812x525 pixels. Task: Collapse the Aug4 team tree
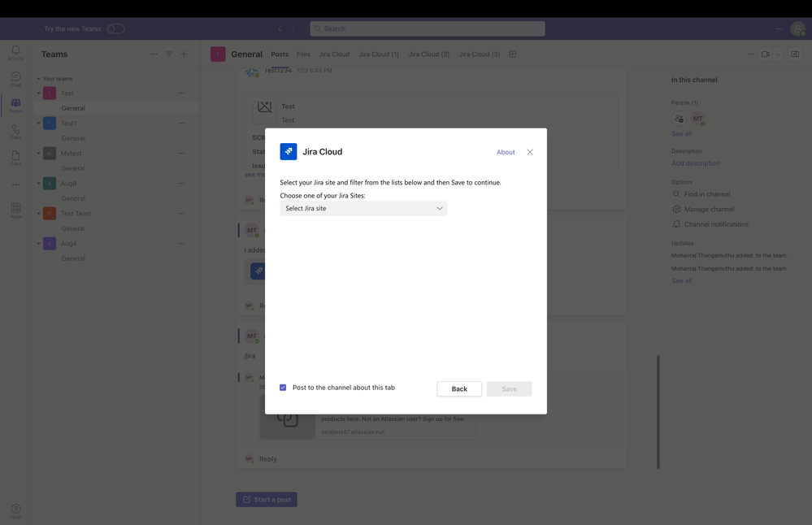[38, 243]
